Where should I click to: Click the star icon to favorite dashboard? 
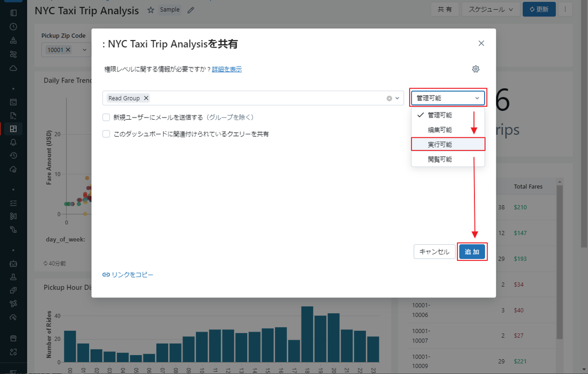[151, 10]
